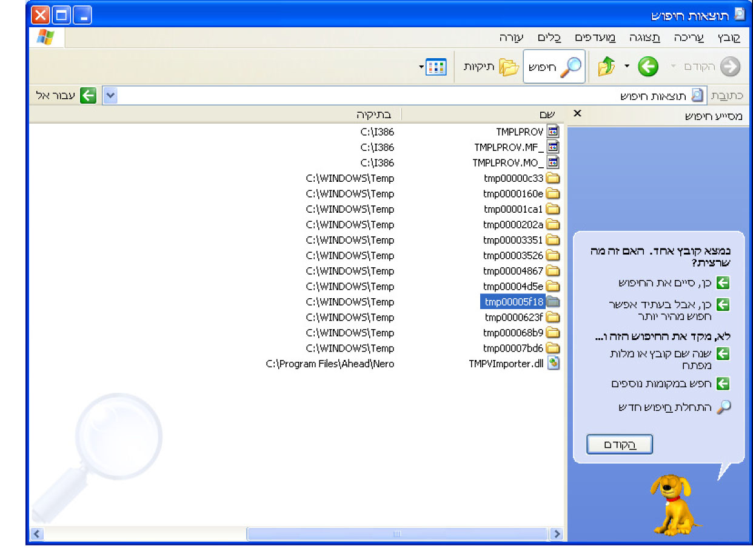Open the עזרה (Help) menu
The width and height of the screenshot is (753, 560).
pos(511,38)
